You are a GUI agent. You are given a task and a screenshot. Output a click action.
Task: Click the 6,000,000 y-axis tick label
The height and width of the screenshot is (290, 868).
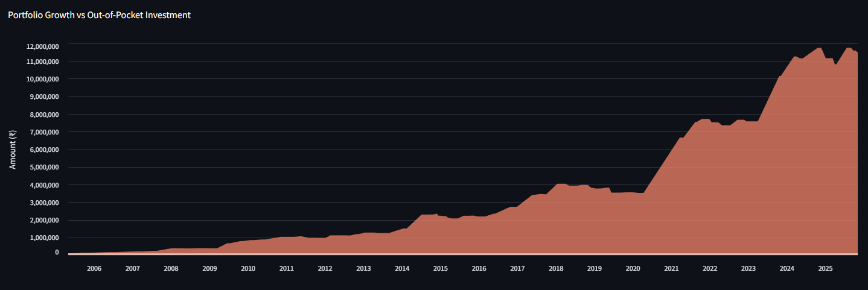click(x=44, y=150)
